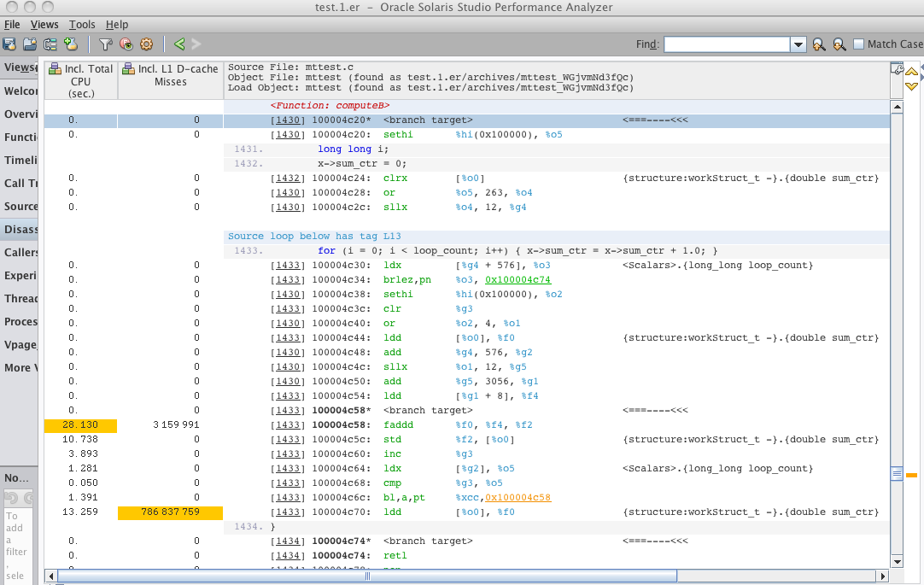
Task: Open the More Views sidebar entry
Action: (20, 367)
